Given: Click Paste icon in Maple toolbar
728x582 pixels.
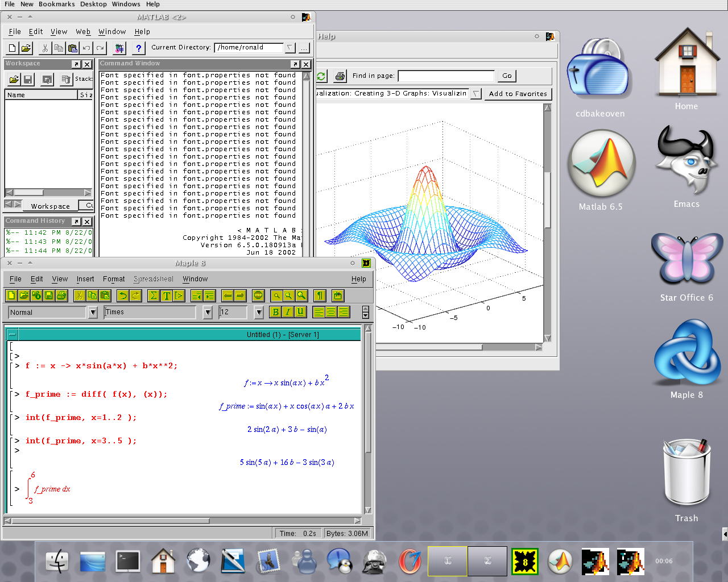Looking at the screenshot, I should 105,296.
